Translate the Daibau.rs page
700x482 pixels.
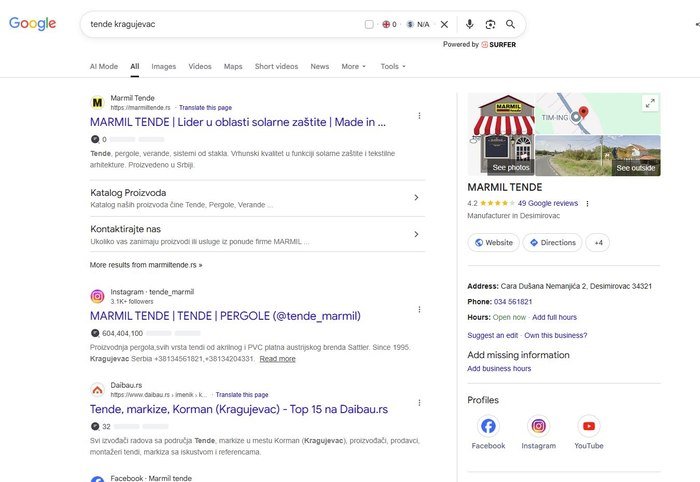(x=242, y=395)
